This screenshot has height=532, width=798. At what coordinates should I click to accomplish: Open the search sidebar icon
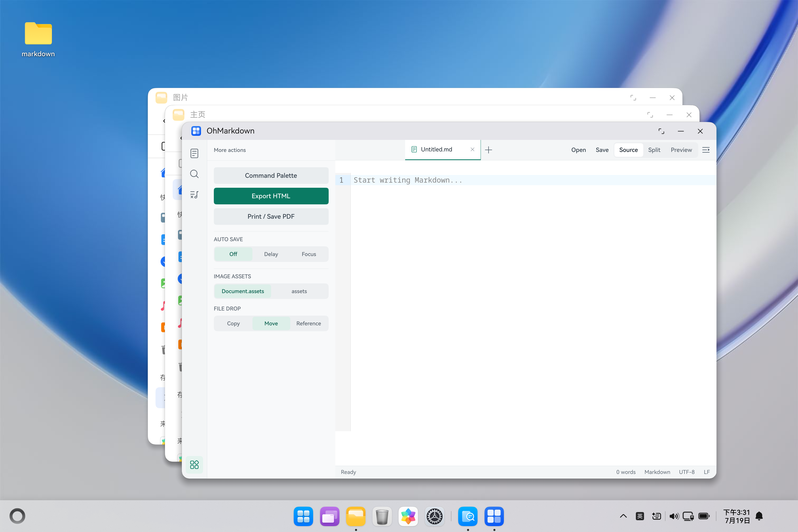pos(194,174)
